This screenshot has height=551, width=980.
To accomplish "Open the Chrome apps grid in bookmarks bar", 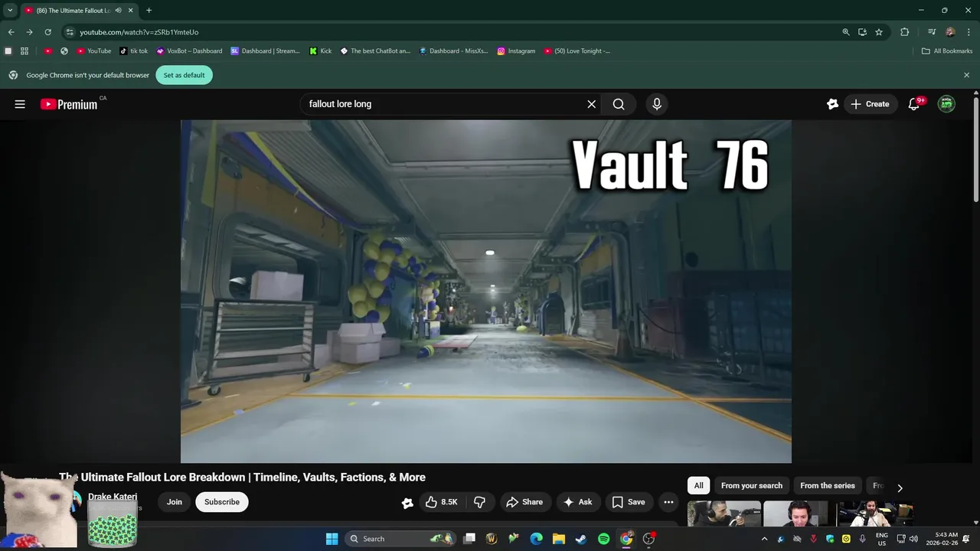I will tap(24, 51).
